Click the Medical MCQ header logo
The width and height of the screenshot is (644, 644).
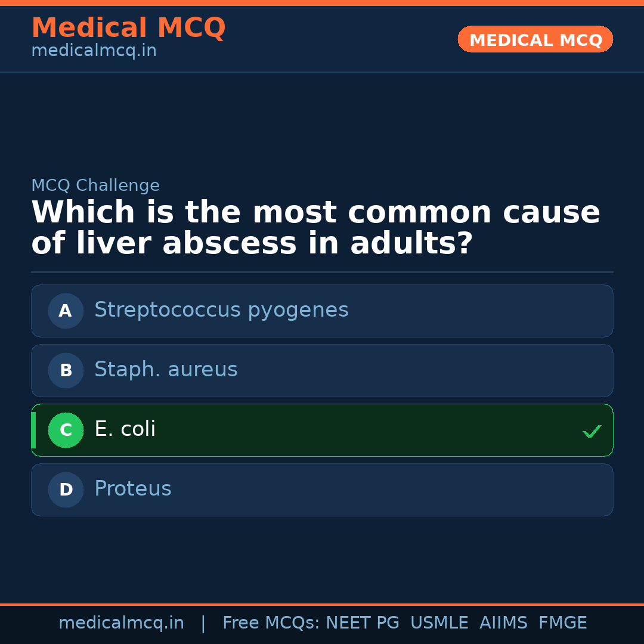[x=128, y=28]
